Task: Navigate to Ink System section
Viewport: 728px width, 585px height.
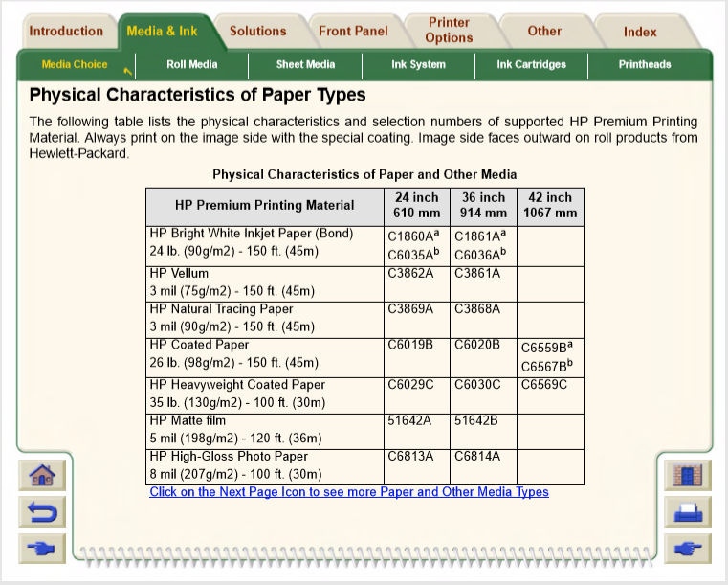Action: point(418,64)
